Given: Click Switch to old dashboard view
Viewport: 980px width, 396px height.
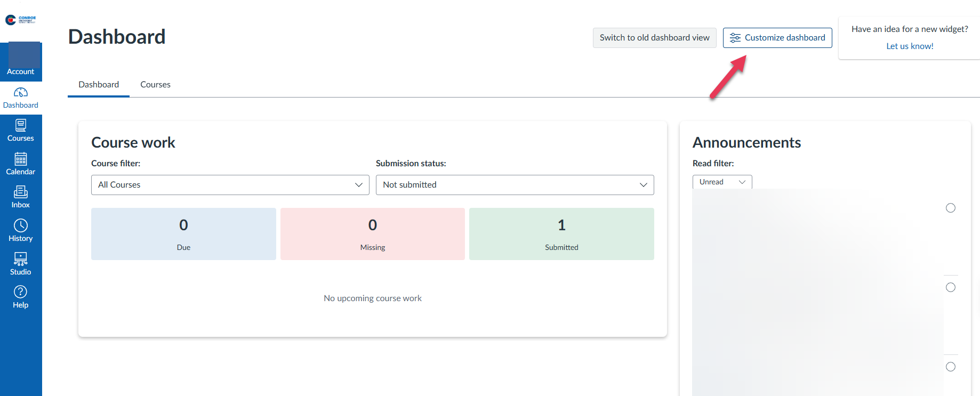Looking at the screenshot, I should pos(654,38).
